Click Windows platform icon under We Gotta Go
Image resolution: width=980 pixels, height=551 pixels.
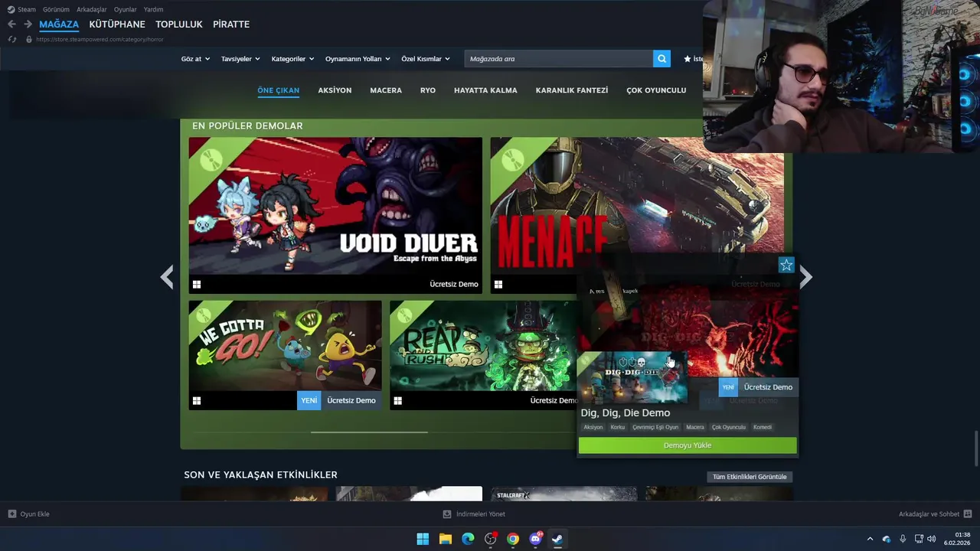[x=197, y=401]
